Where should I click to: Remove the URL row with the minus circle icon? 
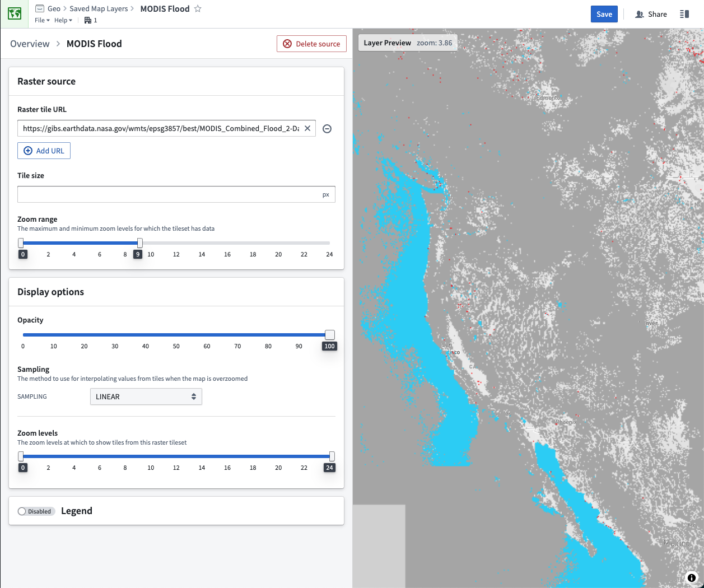(328, 129)
